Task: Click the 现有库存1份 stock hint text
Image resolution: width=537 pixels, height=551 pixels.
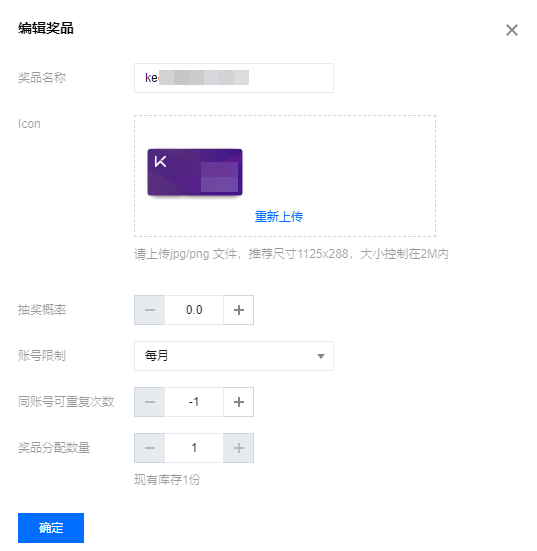Action: point(167,480)
